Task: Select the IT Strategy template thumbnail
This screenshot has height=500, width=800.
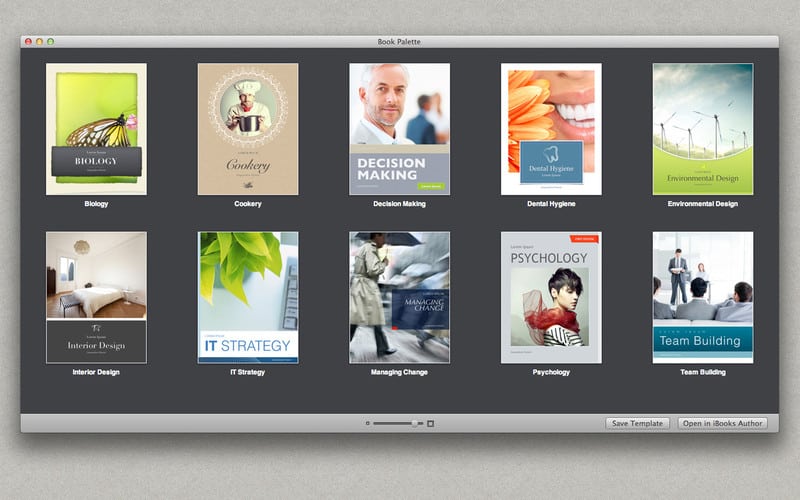Action: point(247,297)
